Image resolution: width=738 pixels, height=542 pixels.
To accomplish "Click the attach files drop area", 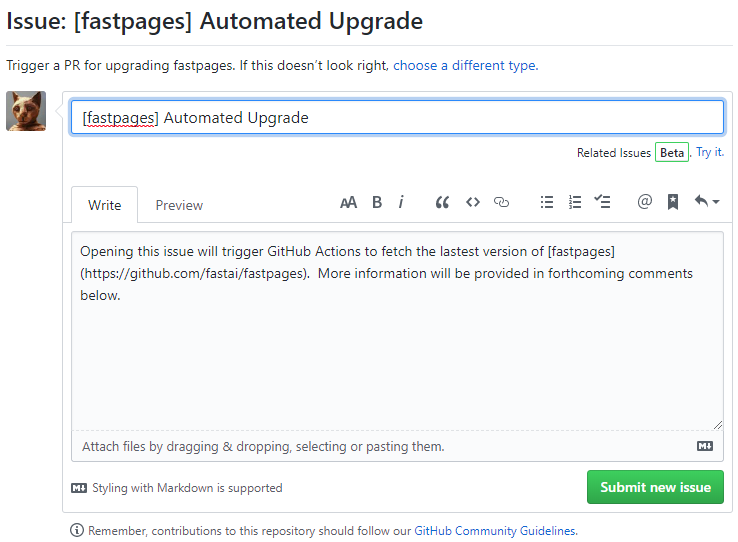I will 397,446.
